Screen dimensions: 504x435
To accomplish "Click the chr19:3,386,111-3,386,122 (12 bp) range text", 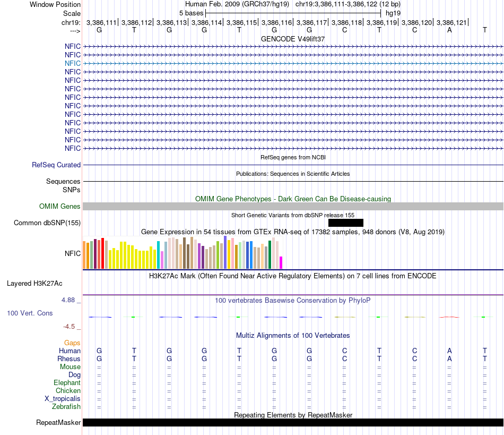I will click(348, 4).
